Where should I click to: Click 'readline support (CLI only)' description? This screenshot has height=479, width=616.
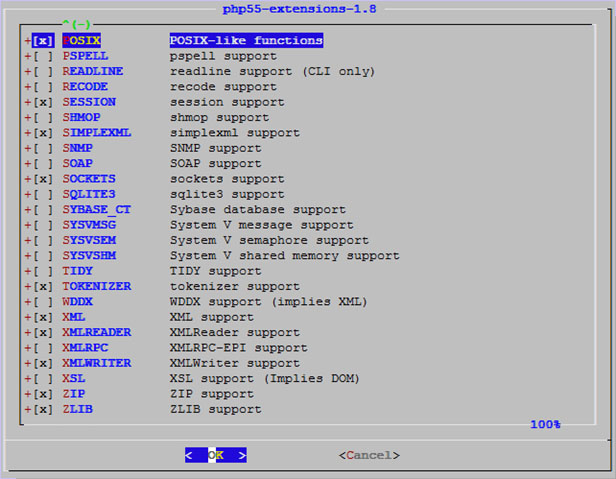click(273, 72)
